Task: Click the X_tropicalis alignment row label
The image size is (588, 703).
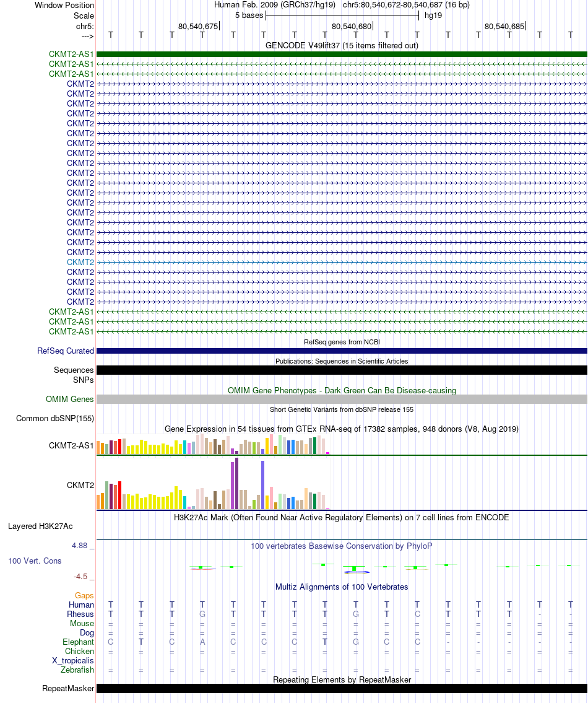Action: [x=73, y=661]
